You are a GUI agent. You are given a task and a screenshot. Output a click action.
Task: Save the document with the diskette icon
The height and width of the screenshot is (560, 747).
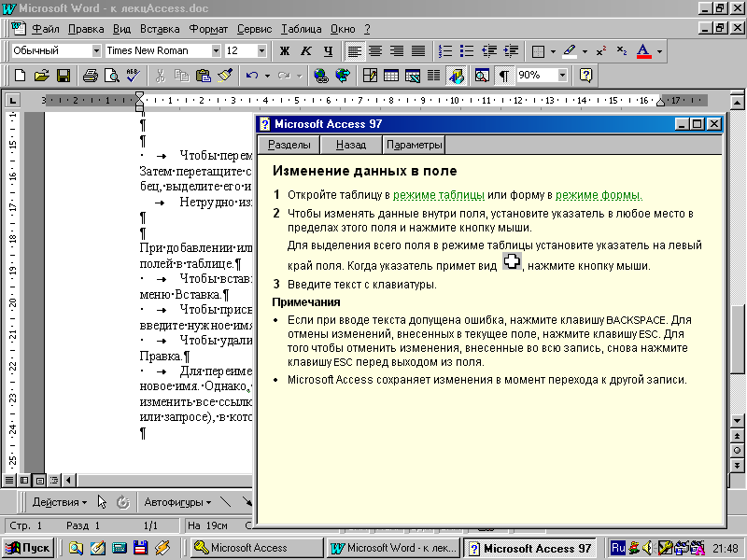[x=63, y=76]
